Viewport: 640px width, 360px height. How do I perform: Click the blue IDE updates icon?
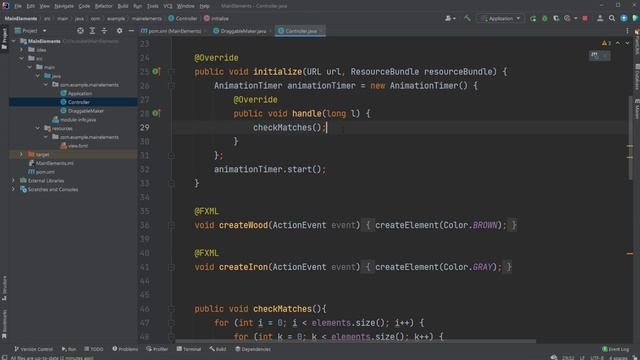(624, 18)
